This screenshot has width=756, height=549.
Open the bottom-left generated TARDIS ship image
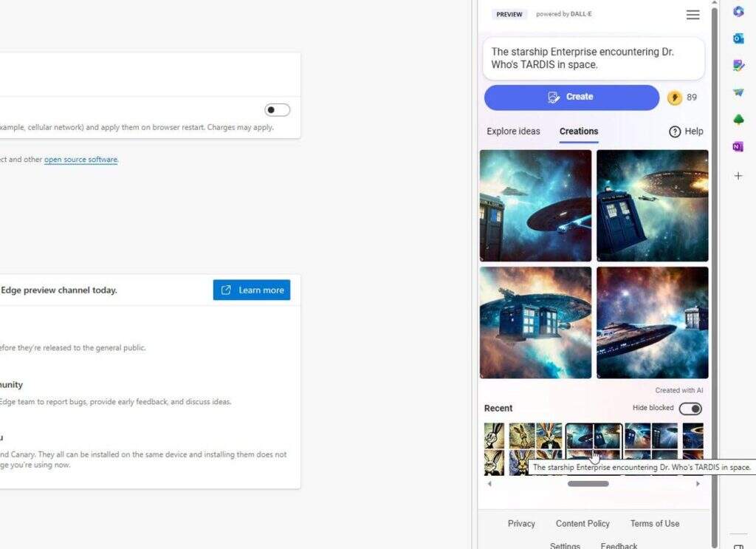(x=535, y=323)
